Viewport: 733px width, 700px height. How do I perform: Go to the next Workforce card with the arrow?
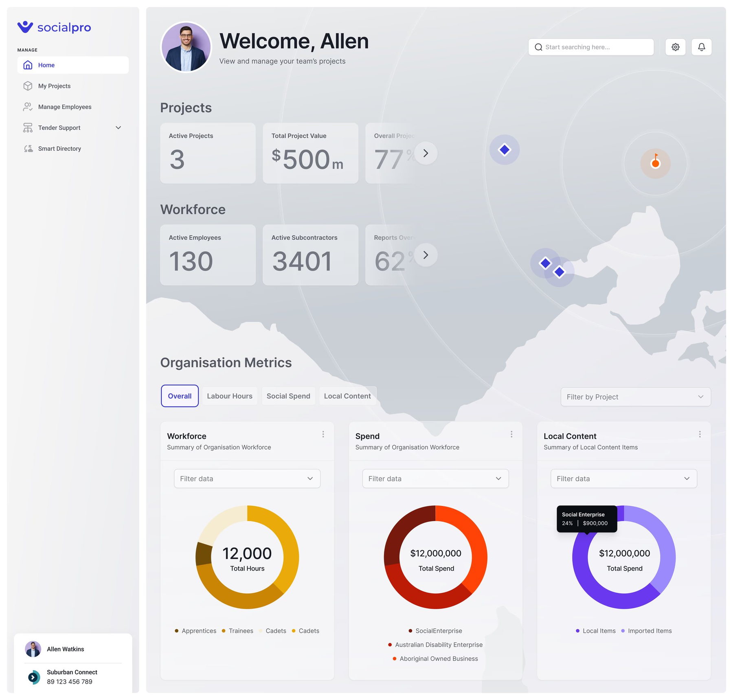click(x=426, y=255)
